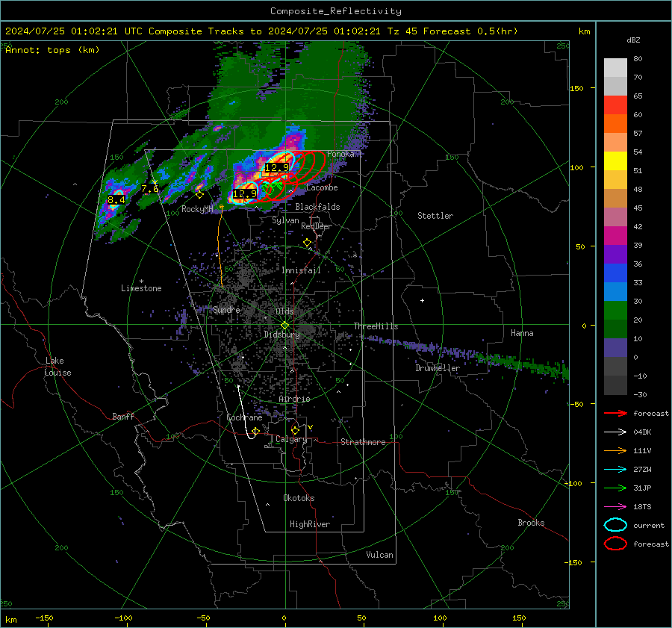This screenshot has width=672, height=628.
Task: Click the Composite_Reflectivity title
Action: click(335, 11)
